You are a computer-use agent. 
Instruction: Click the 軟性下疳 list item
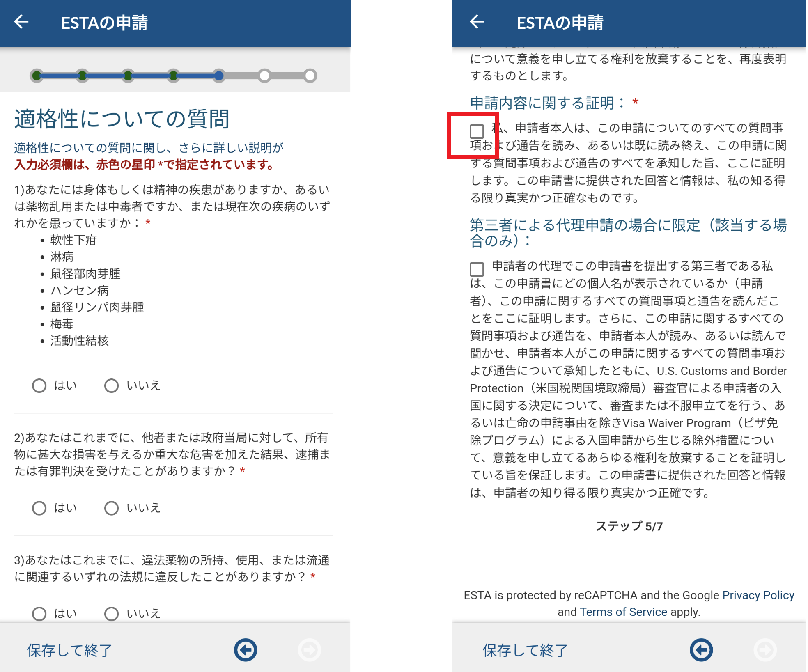73,240
